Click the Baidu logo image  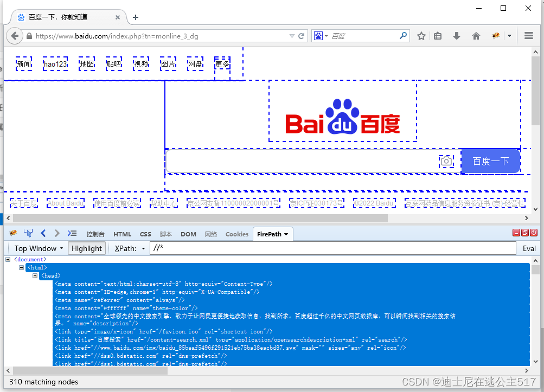(x=343, y=117)
